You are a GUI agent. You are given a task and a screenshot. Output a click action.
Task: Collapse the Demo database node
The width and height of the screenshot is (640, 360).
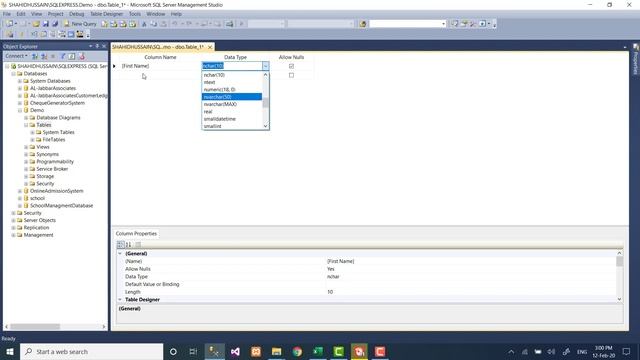pos(20,110)
